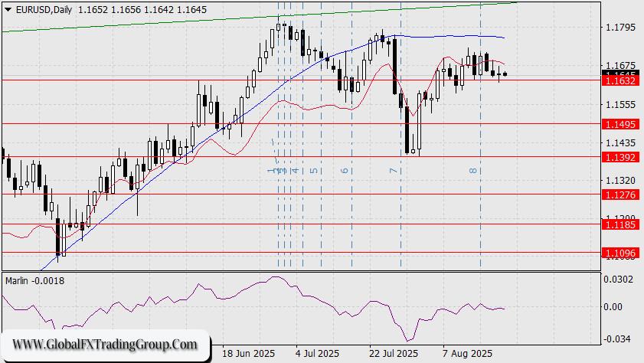This screenshot has height=363, width=644.
Task: Select the 7 Aug 2025 date label
Action: (x=467, y=354)
